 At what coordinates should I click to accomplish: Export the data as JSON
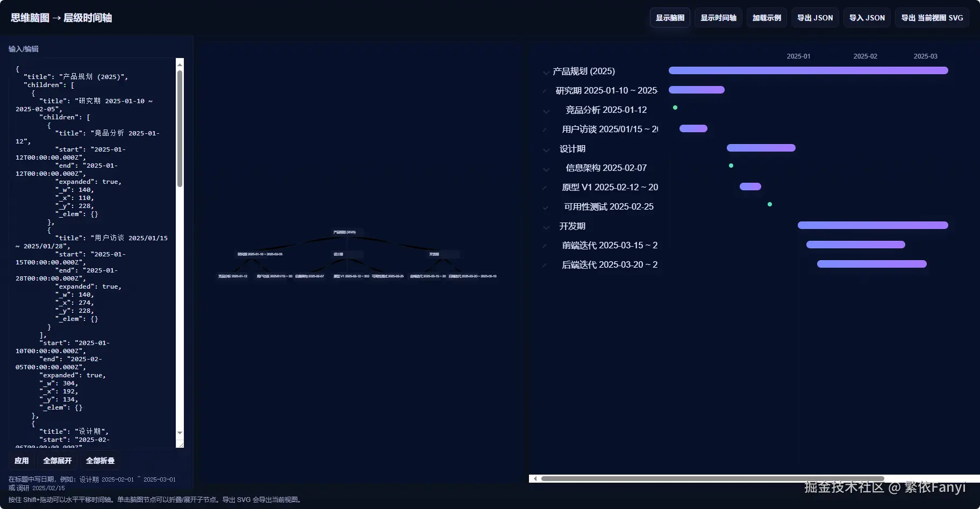click(x=814, y=17)
